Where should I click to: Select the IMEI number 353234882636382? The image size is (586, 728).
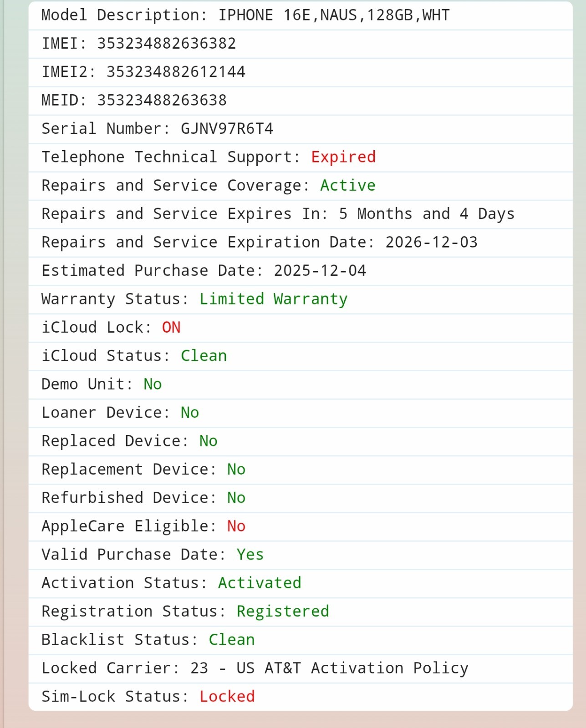pos(167,44)
